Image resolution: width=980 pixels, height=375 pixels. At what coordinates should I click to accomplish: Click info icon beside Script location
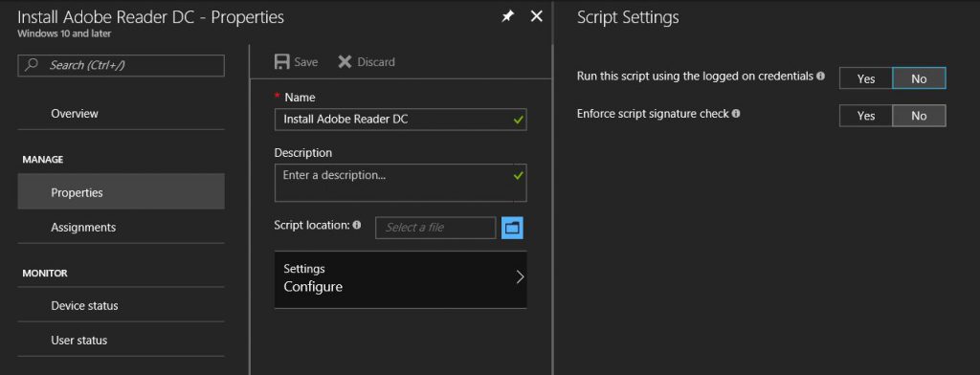click(x=357, y=225)
